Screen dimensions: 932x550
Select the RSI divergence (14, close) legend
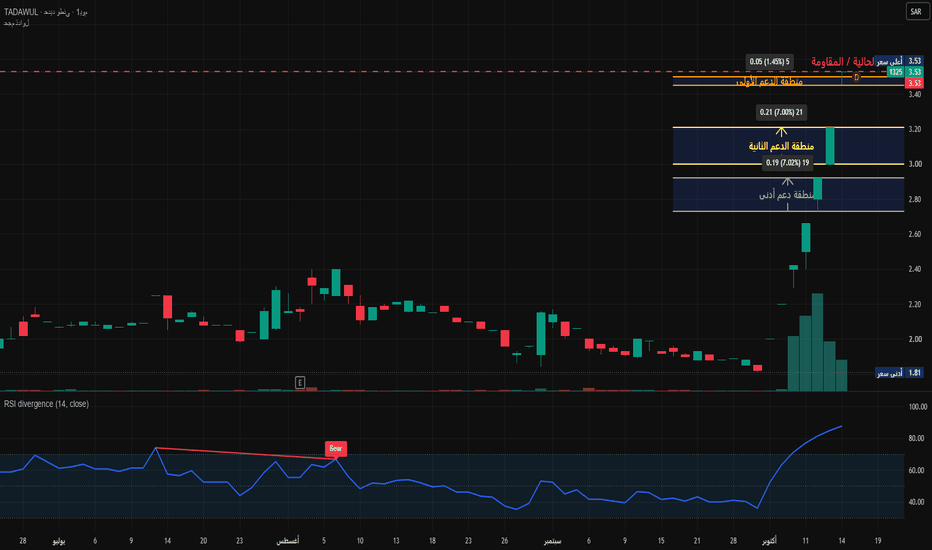pos(46,404)
